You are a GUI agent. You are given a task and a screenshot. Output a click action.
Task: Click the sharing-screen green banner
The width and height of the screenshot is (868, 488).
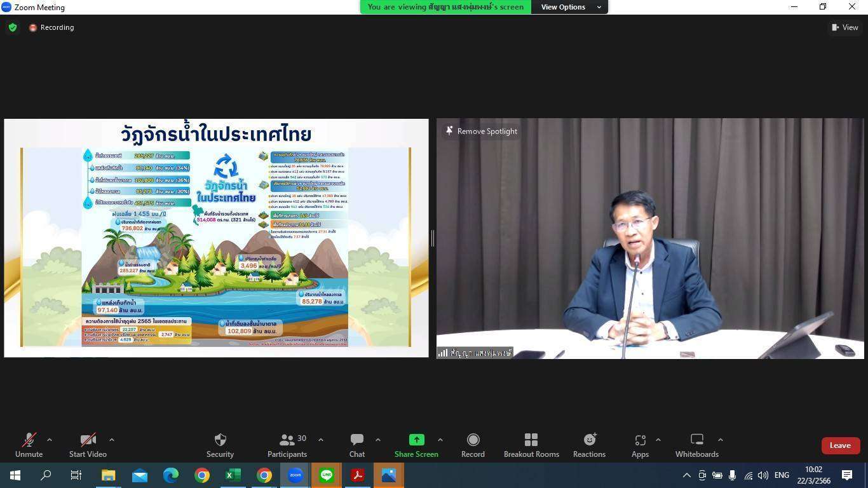445,7
